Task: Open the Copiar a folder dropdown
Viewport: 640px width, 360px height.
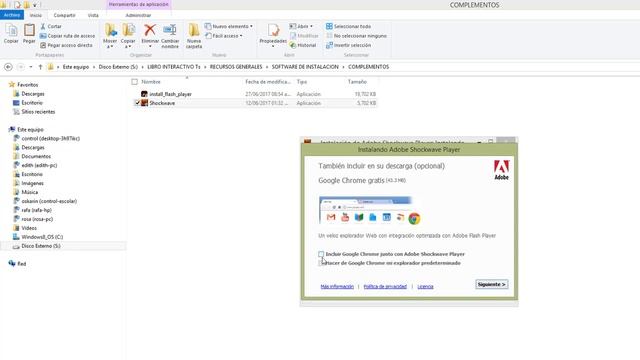Action: tap(128, 36)
